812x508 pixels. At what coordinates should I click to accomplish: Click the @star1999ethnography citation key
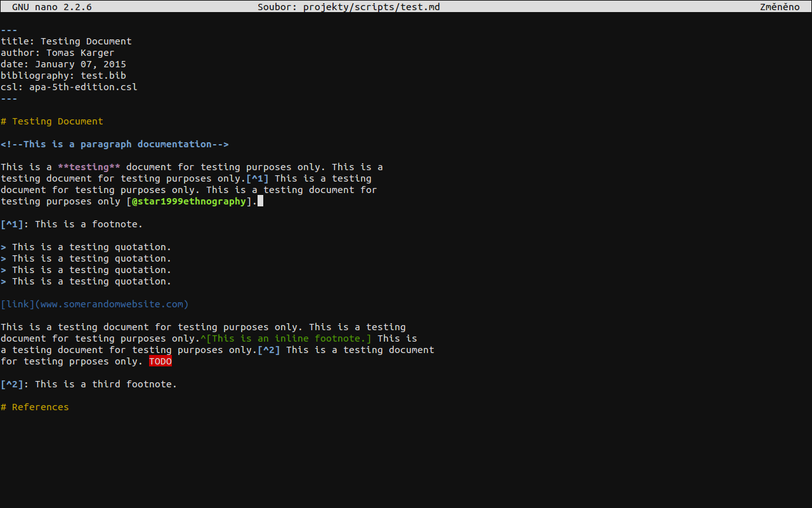[188, 201]
